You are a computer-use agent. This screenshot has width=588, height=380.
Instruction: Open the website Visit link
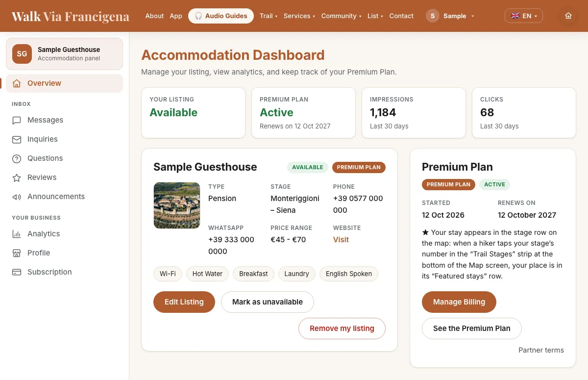[341, 240]
